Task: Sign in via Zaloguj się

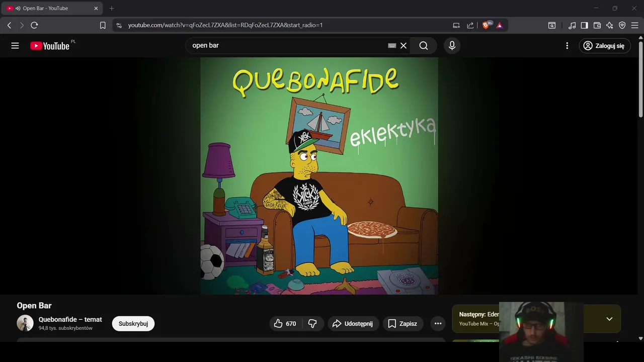Action: coord(604,46)
